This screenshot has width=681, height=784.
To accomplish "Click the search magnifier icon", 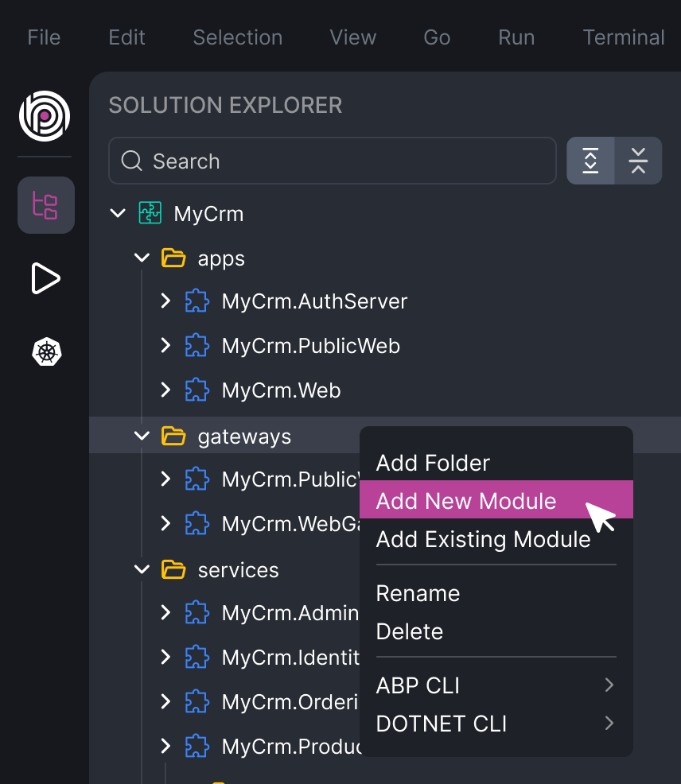I will point(132,161).
